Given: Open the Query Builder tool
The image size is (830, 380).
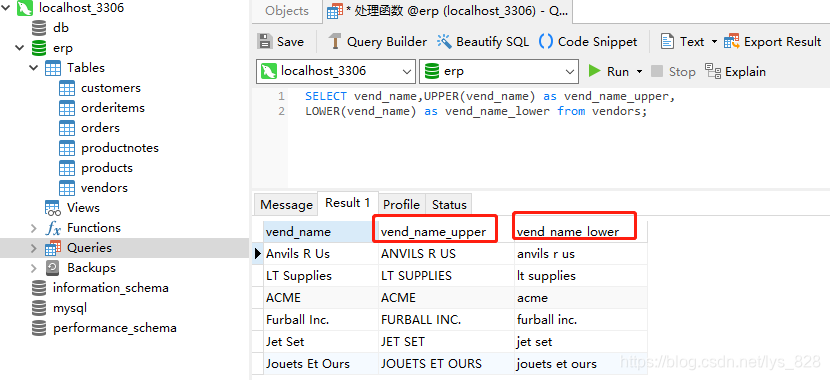Looking at the screenshot, I should [x=377, y=42].
